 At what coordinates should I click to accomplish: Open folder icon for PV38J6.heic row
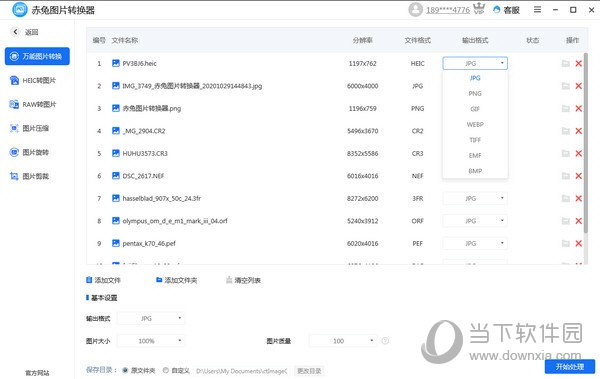click(x=566, y=64)
